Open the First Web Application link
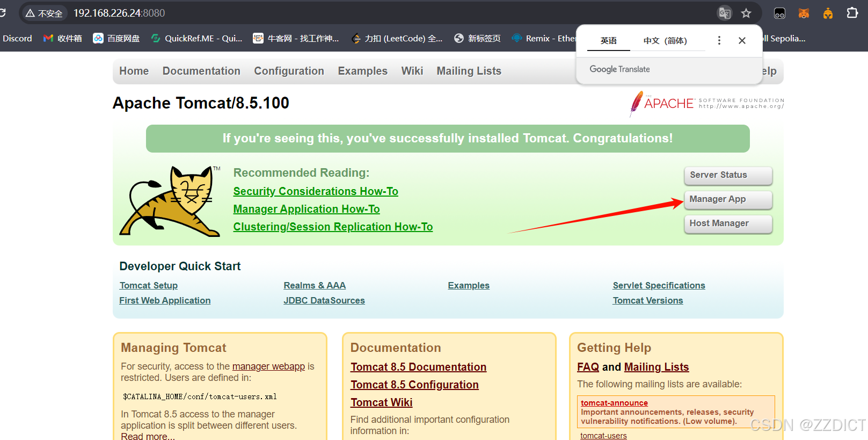The width and height of the screenshot is (868, 440). click(165, 300)
